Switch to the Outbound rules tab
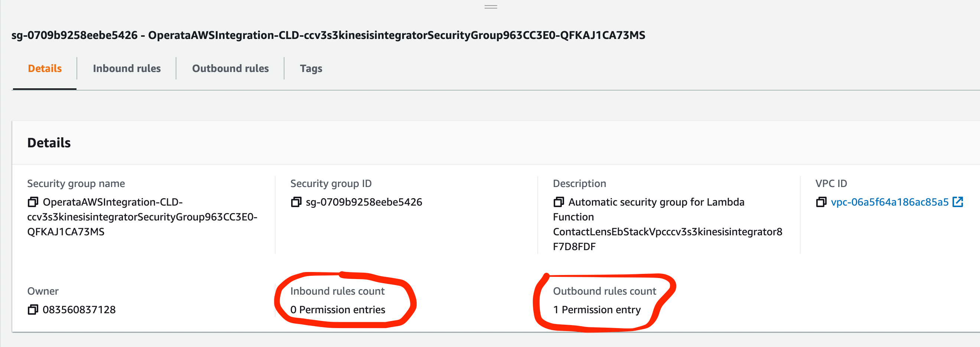Image resolution: width=980 pixels, height=347 pixels. [x=230, y=68]
